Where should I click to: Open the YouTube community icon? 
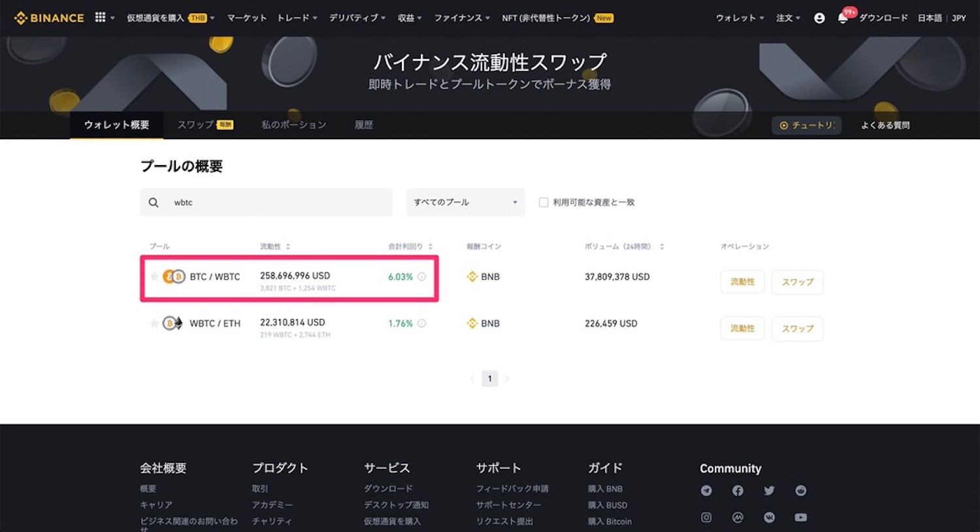pyautogui.click(x=801, y=517)
